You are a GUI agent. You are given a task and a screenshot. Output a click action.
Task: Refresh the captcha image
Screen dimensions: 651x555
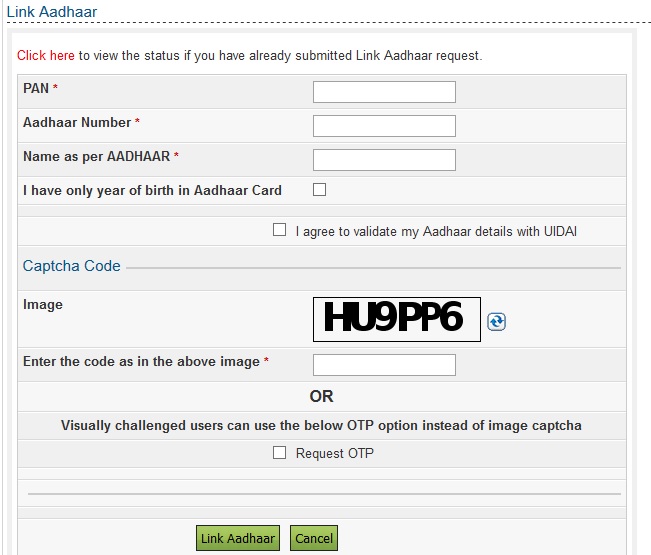pos(497,321)
